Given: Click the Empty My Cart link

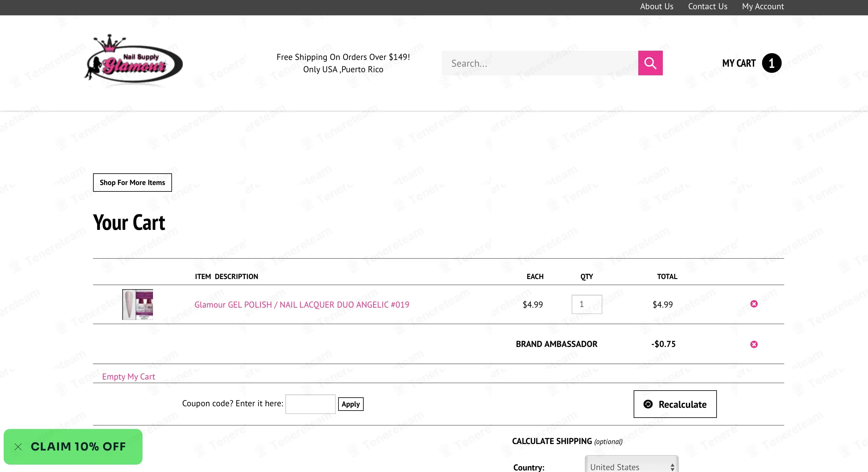Looking at the screenshot, I should click(128, 377).
